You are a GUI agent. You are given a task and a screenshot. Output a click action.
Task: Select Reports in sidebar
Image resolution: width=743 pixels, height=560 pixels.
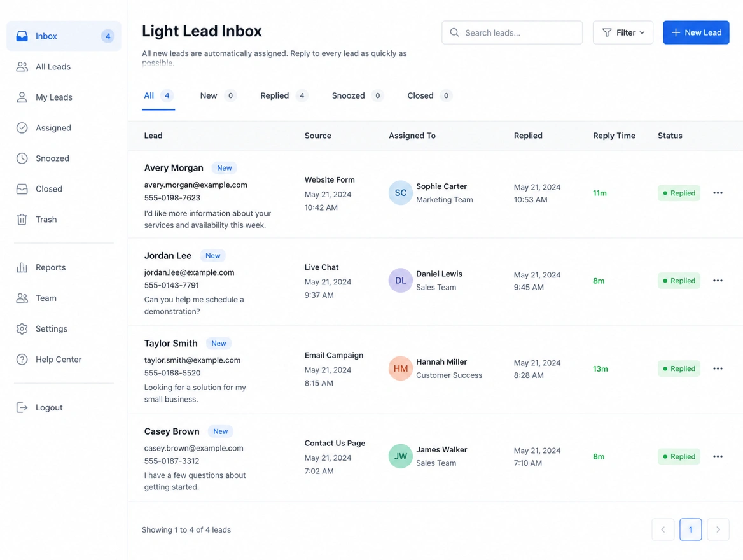(64, 267)
